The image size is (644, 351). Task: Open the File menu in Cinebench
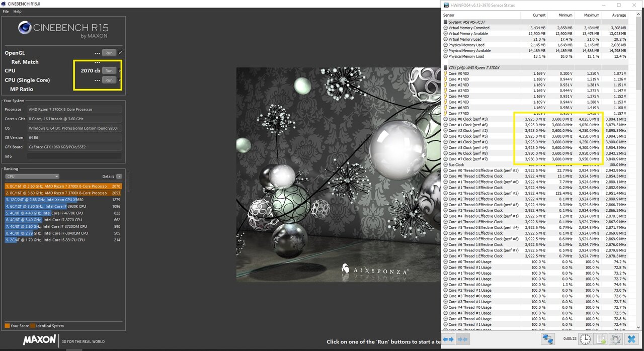[x=6, y=11]
